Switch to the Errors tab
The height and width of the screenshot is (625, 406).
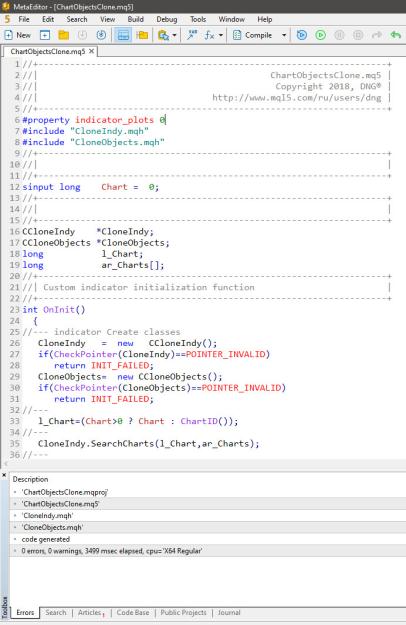coord(25,613)
